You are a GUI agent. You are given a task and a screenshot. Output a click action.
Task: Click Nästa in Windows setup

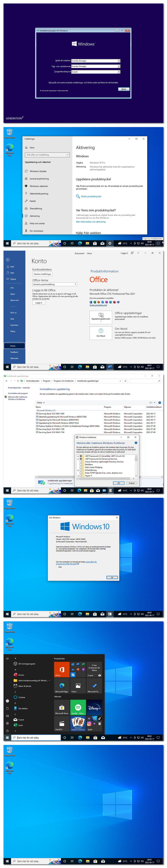[124, 89]
